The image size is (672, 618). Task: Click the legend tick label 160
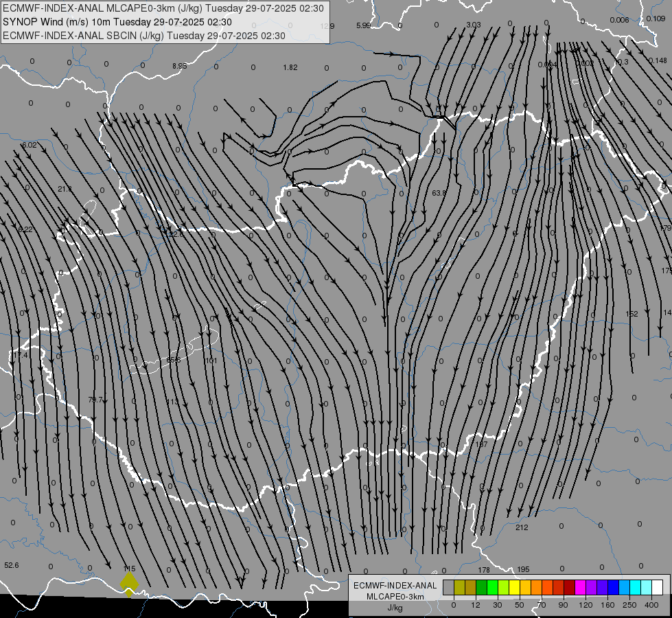tap(607, 605)
